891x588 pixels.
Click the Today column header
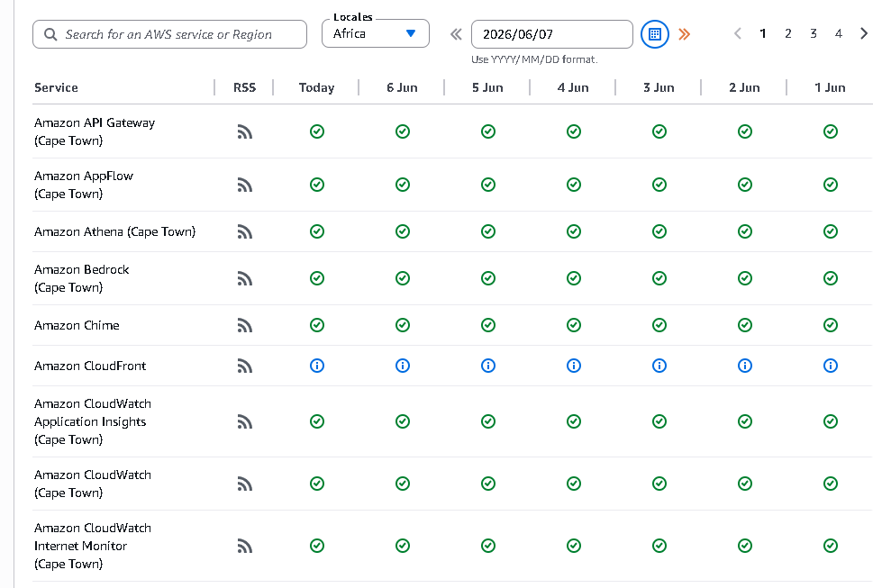pyautogui.click(x=316, y=87)
